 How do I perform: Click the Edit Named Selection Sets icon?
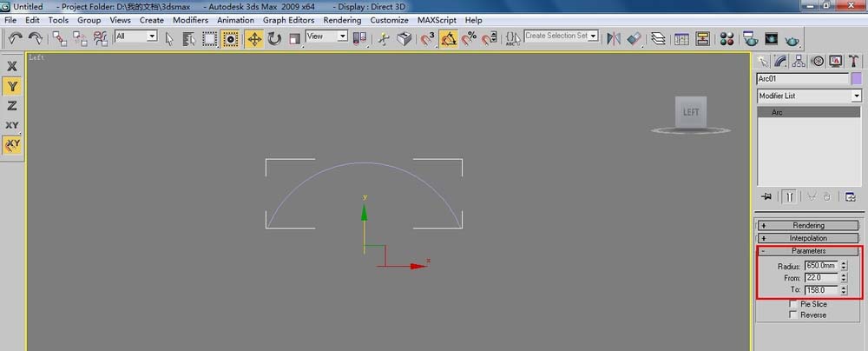(513, 38)
